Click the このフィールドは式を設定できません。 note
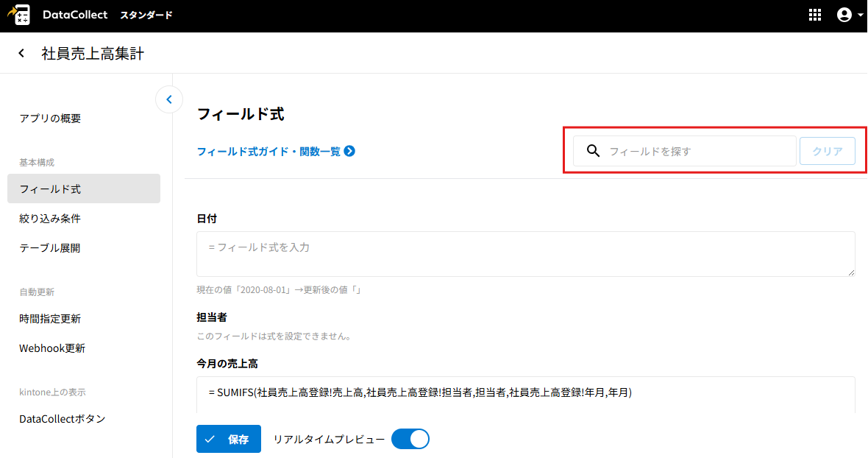The width and height of the screenshot is (868, 458). (x=274, y=337)
